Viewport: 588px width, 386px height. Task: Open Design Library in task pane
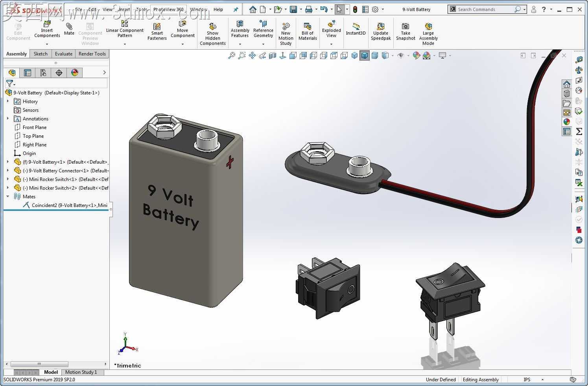(x=566, y=94)
